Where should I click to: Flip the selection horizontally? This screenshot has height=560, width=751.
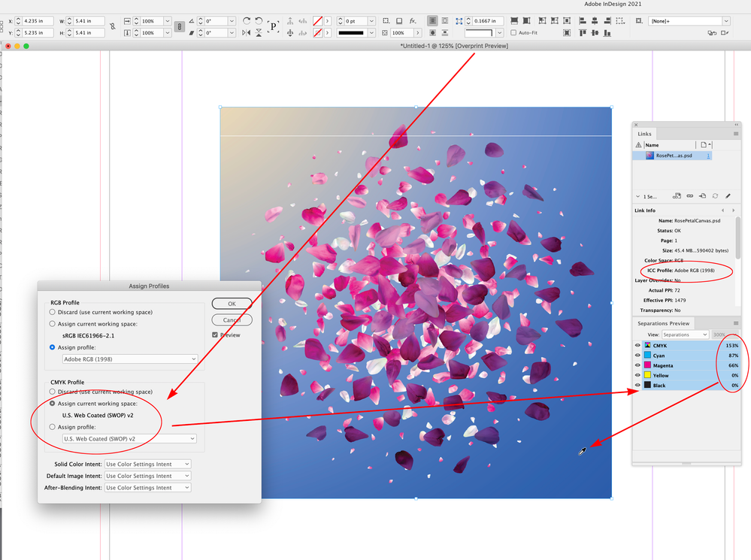point(246,32)
